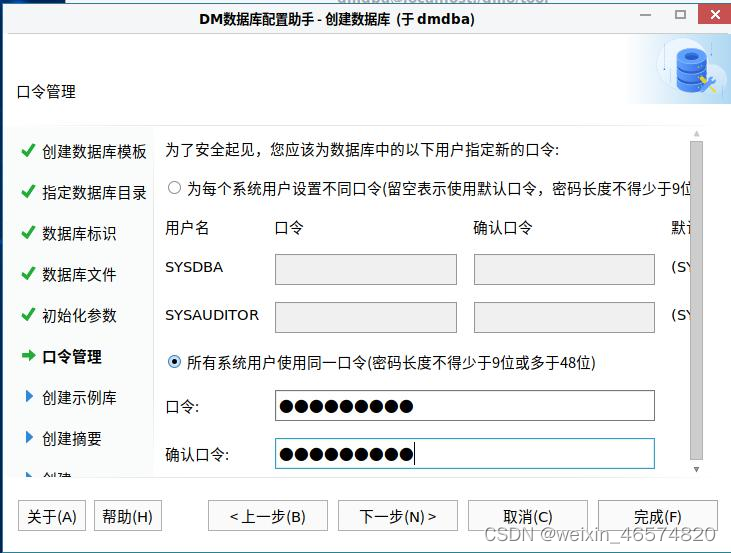
Task: Minimize the DM configuration window
Action: (x=646, y=15)
